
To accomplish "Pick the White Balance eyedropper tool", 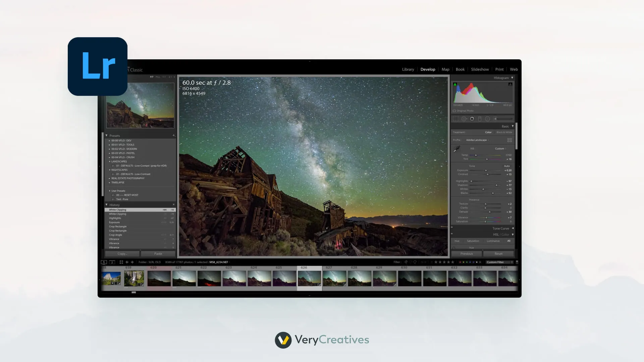I will click(457, 149).
